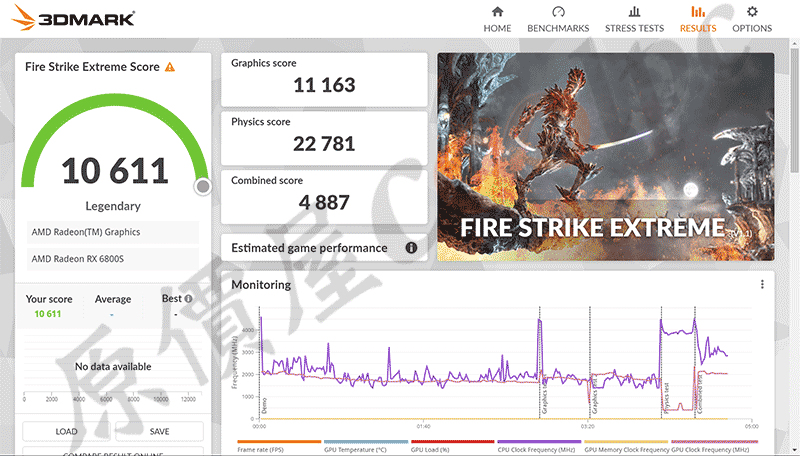
Task: Open the Results bar chart icon
Action: click(698, 12)
